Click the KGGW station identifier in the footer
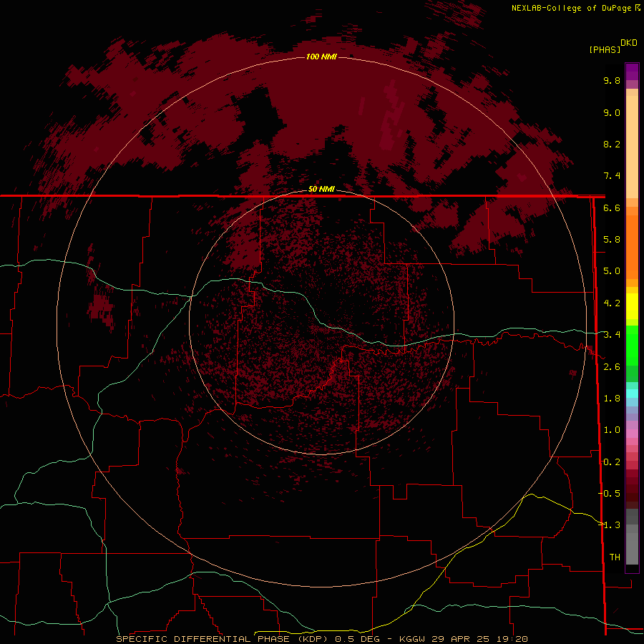This screenshot has height=644, width=644. tap(413, 639)
